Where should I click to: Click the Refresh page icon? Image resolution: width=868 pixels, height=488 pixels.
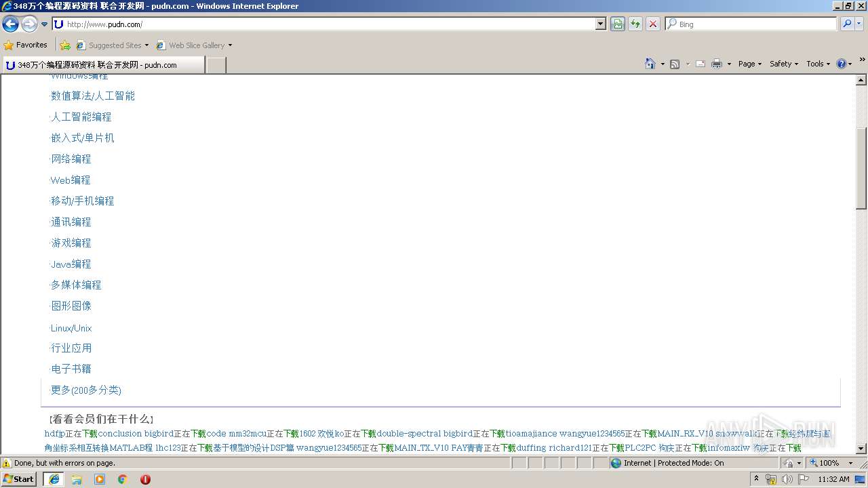pos(635,24)
